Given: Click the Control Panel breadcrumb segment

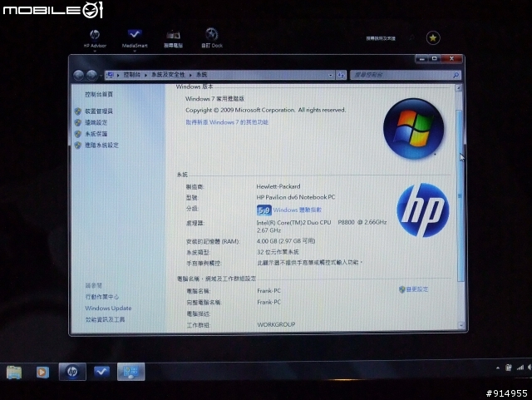Looking at the screenshot, I should tap(131, 75).
